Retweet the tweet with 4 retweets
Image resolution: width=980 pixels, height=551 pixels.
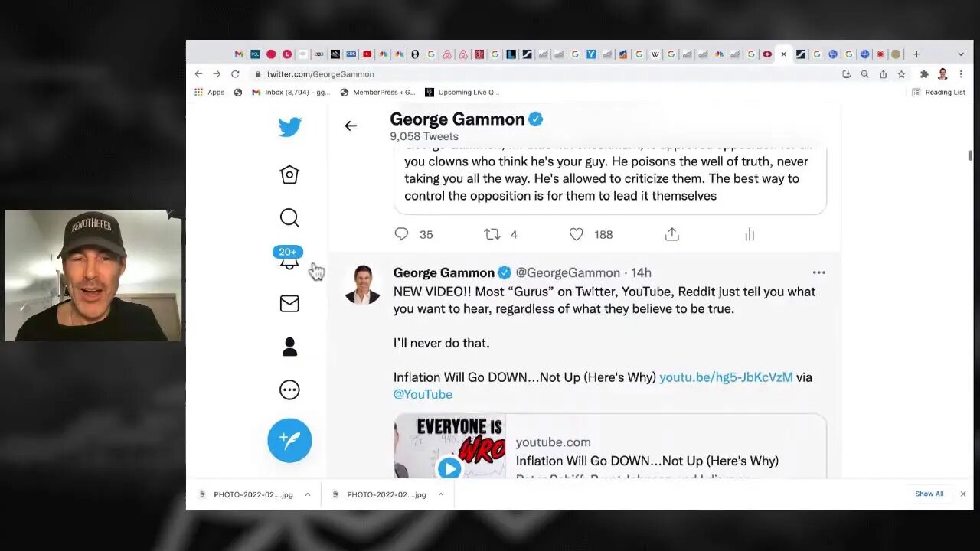pos(492,234)
